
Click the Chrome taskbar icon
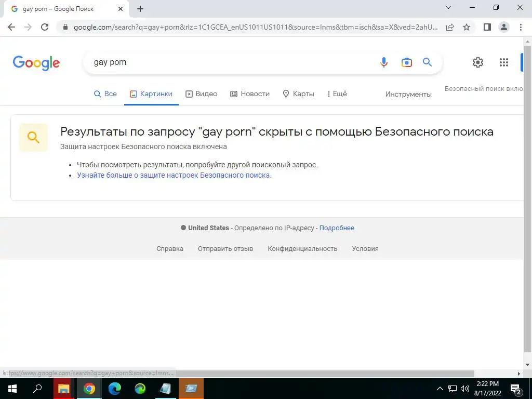89,389
